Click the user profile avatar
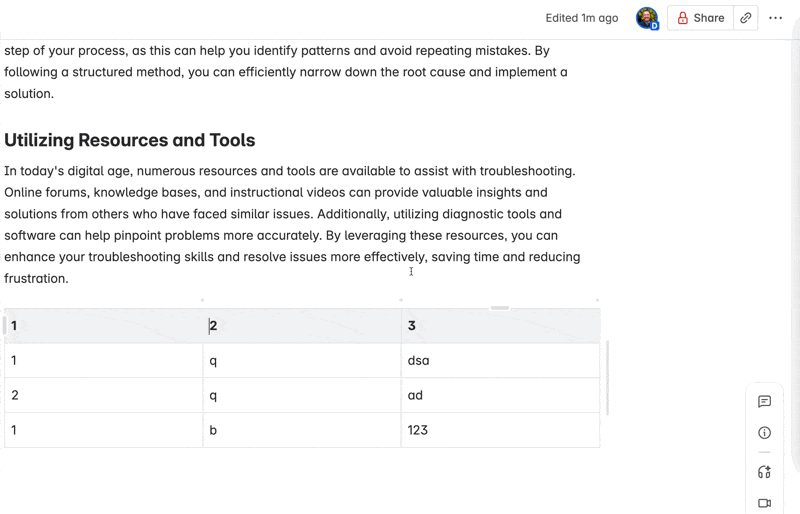Screen dimensions: 800x514 [x=647, y=18]
